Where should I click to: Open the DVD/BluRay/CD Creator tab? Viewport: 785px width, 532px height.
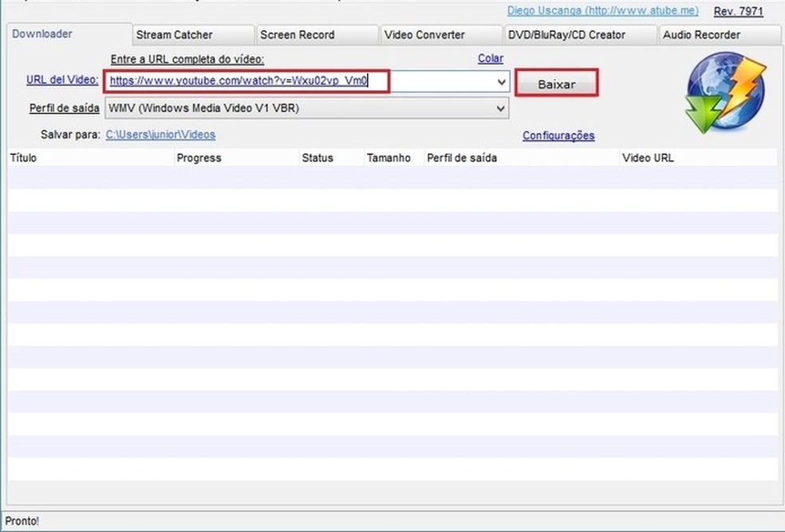point(580,35)
